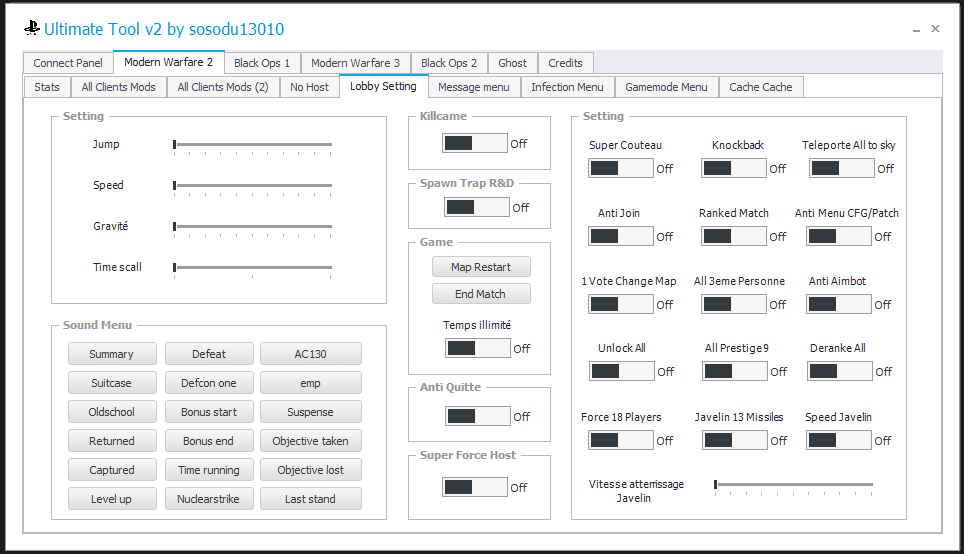The width and height of the screenshot is (964, 554).
Task: Open the Gamemode Menu sub-tab
Action: [666, 87]
